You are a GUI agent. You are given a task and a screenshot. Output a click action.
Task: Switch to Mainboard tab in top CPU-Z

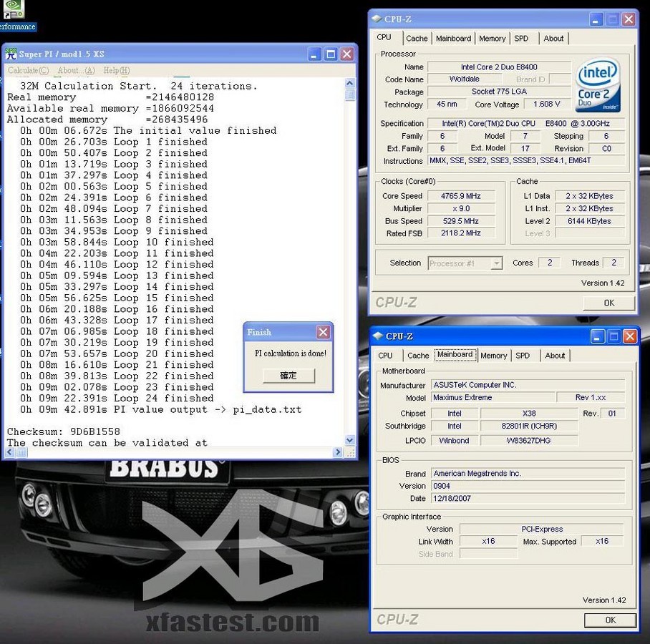click(x=454, y=39)
